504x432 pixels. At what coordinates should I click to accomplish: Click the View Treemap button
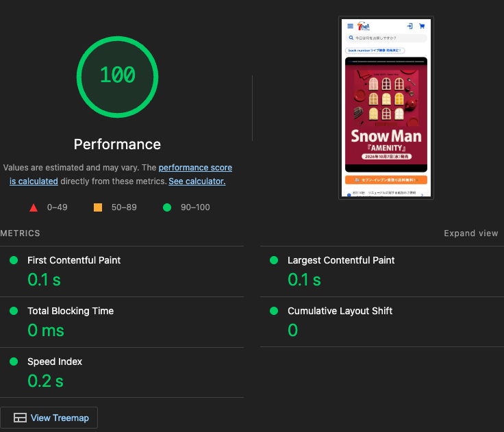pyautogui.click(x=49, y=418)
